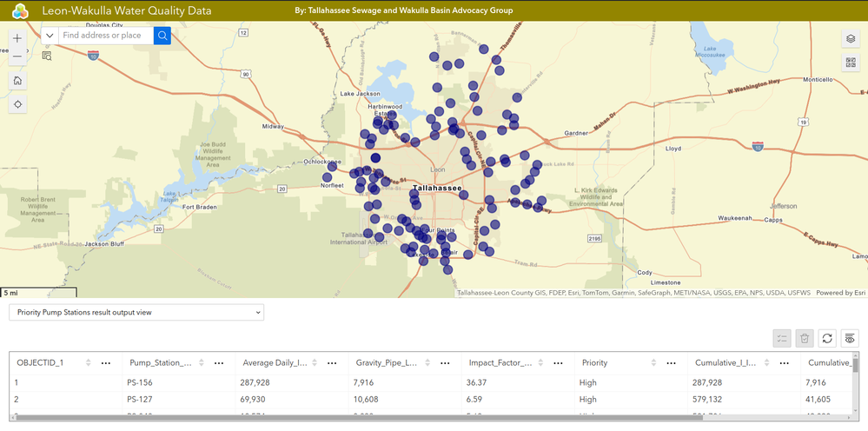Zoom in on the map
This screenshot has width=868, height=431.
tap(17, 38)
